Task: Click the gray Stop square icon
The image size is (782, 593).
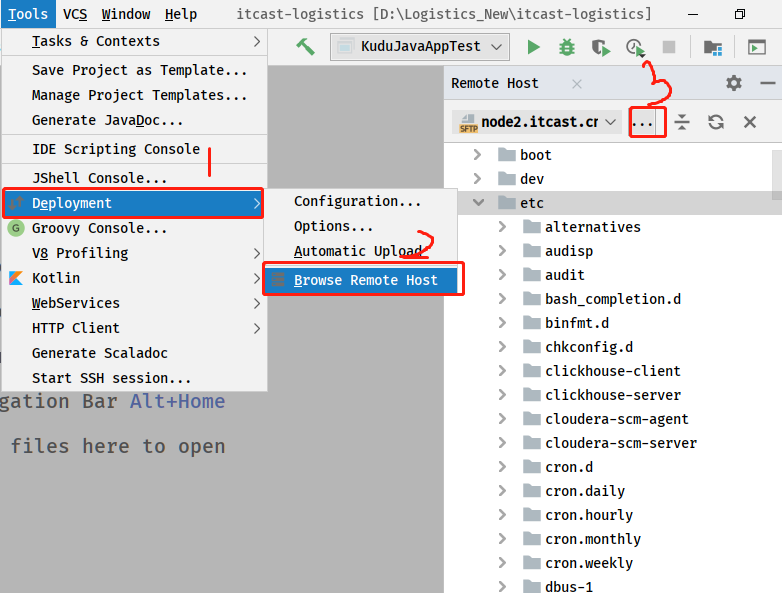Action: pos(668,47)
